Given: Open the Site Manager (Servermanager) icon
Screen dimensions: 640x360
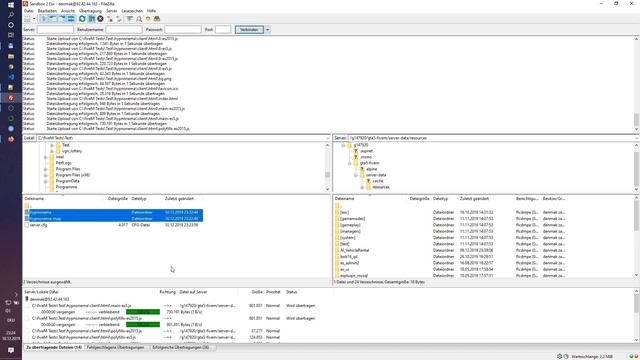Looking at the screenshot, I should pyautogui.click(x=27, y=19).
